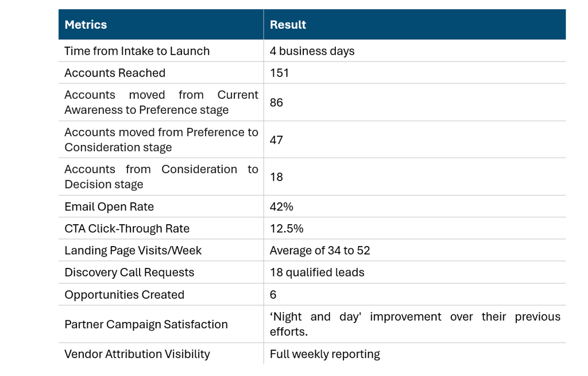Viewport: 588px width, 376px height.
Task: Click the Opportunities Created label
Action: click(x=125, y=294)
